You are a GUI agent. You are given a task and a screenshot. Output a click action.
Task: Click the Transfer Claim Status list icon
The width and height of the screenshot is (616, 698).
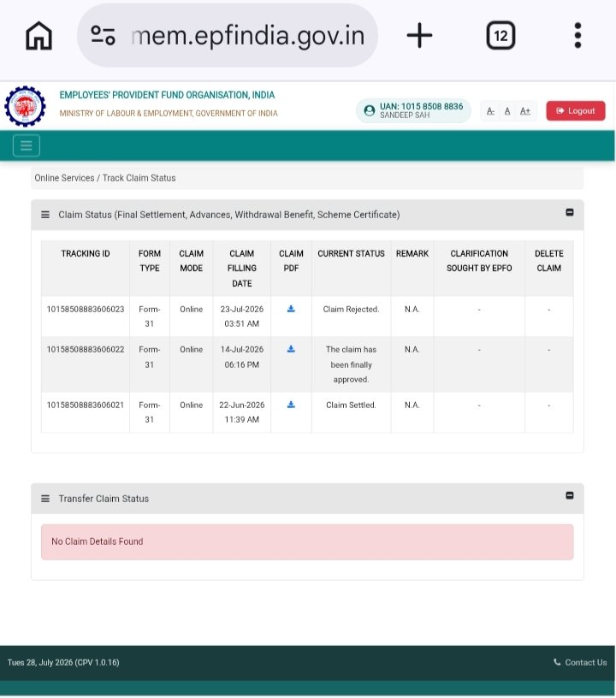click(x=45, y=499)
